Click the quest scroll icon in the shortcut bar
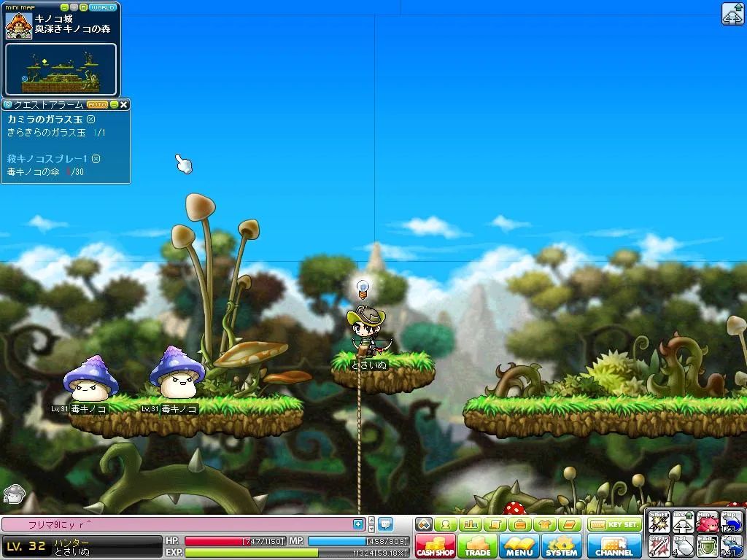747x560 pixels. [x=495, y=524]
